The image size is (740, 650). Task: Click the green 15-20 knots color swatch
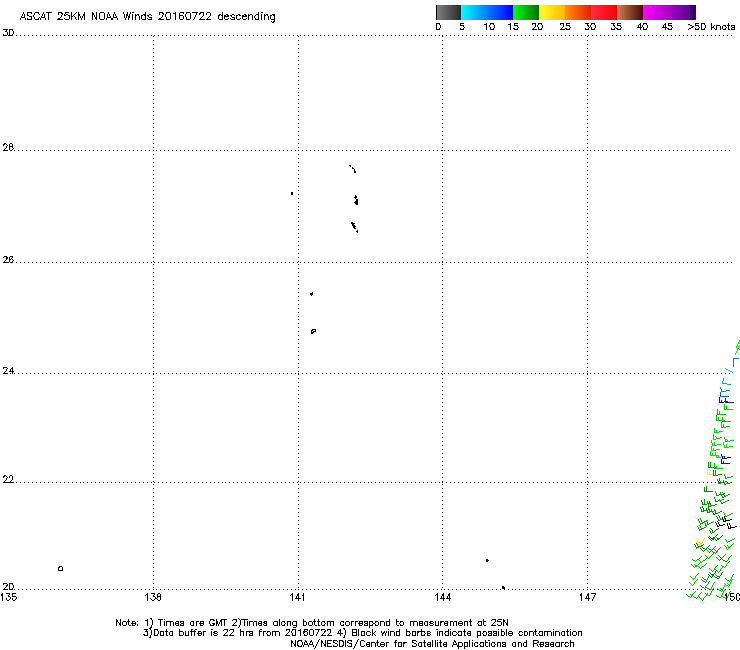526,12
